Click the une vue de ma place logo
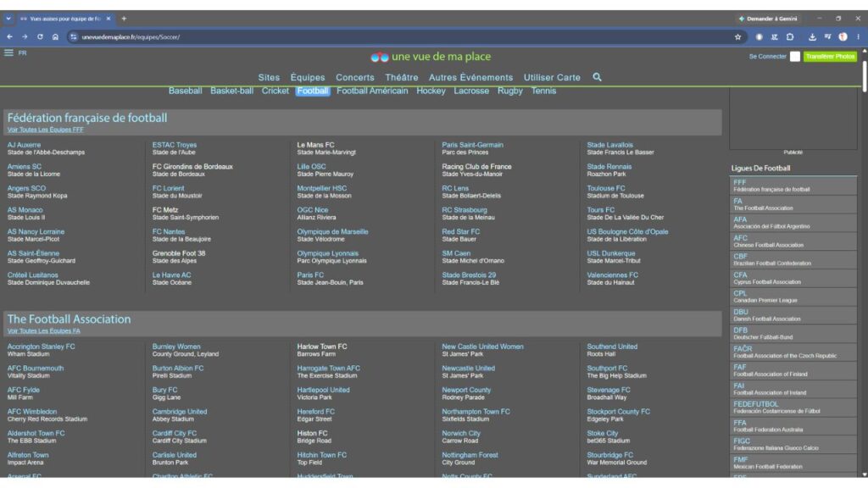The width and height of the screenshot is (868, 488). pyautogui.click(x=431, y=57)
